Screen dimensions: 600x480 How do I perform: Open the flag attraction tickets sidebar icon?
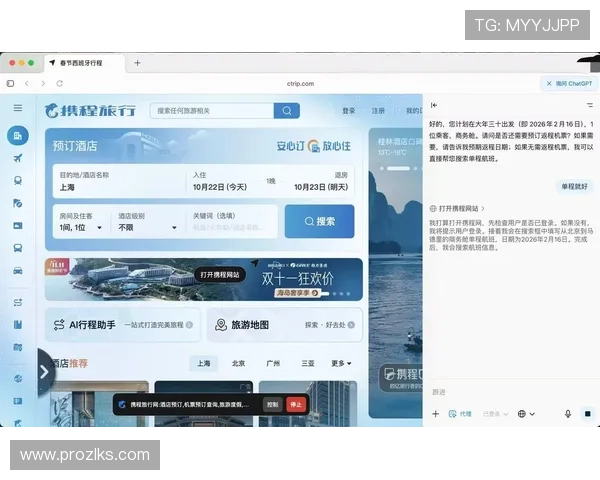[18, 203]
